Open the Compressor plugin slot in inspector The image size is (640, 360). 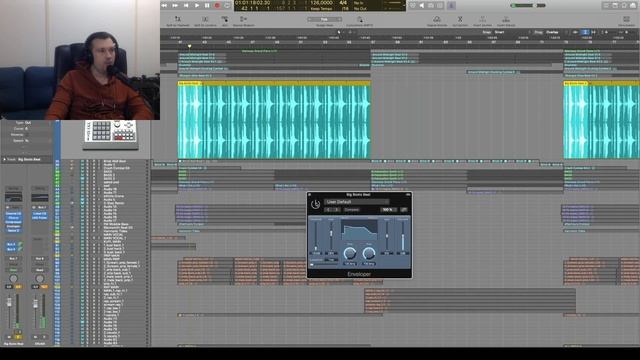click(13, 222)
